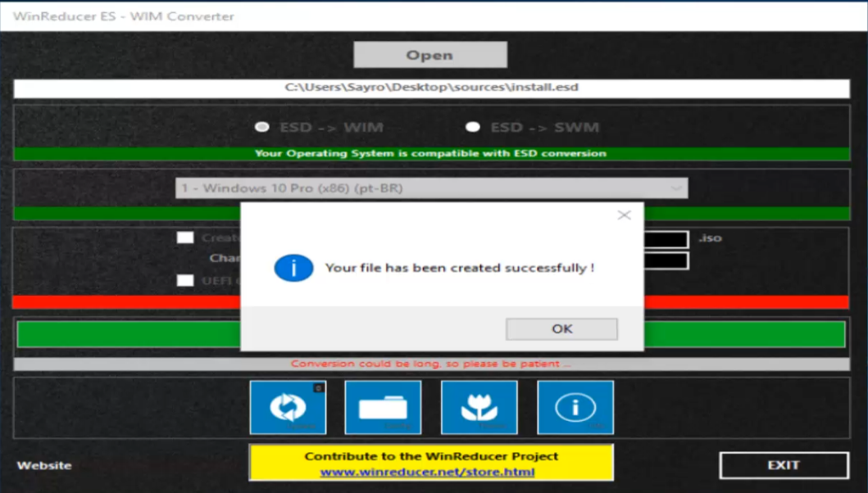Select the Update refresh icon
This screenshot has height=493, width=868.
[289, 407]
